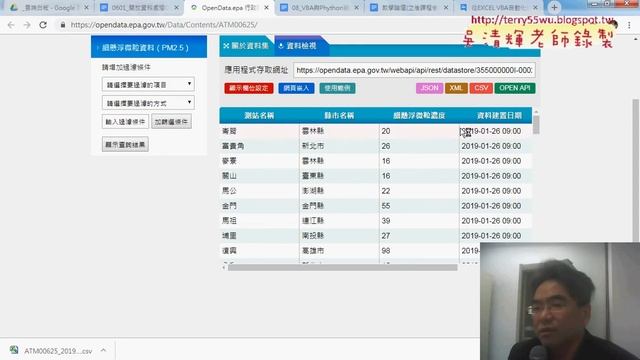Open the Chrome three-dot menu
The width and height of the screenshot is (640, 360).
(x=629, y=25)
